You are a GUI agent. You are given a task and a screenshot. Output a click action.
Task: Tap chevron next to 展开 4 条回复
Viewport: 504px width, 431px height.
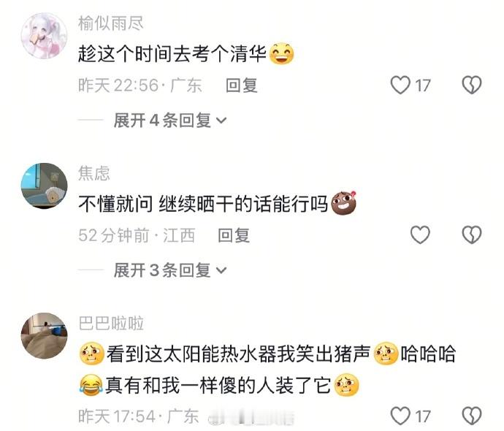click(x=221, y=121)
